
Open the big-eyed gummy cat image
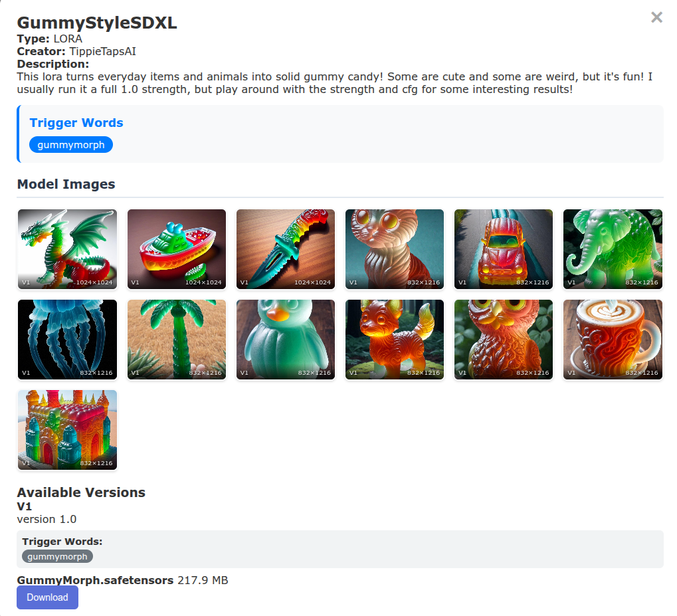click(395, 249)
